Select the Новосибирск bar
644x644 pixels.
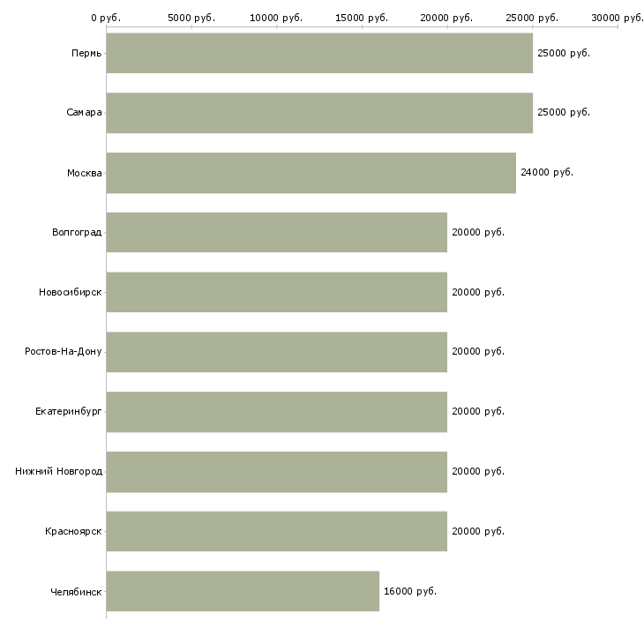point(276,292)
